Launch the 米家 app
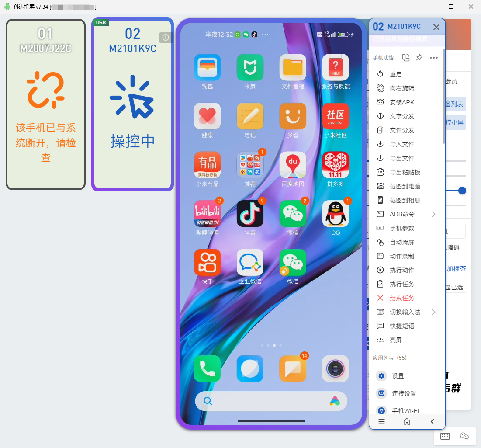Viewport: 481px width, 448px height. click(250, 67)
